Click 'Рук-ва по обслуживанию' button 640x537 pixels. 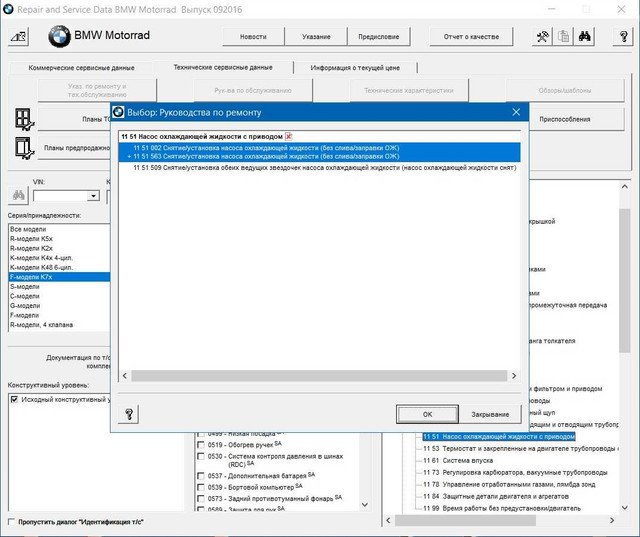tap(253, 91)
